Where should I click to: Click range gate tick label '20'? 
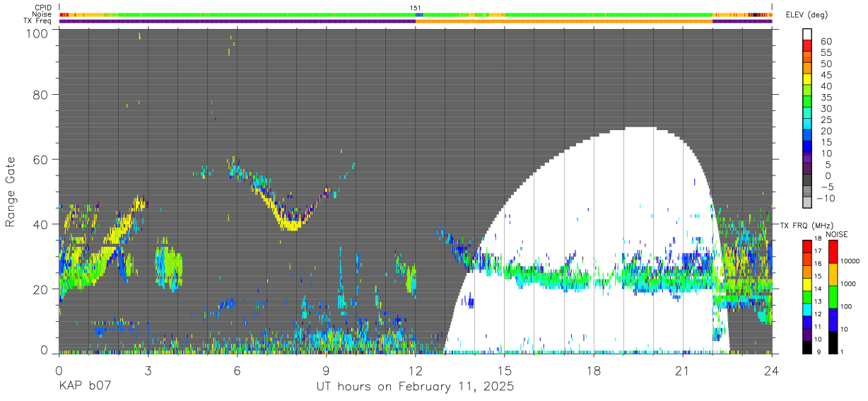42,289
